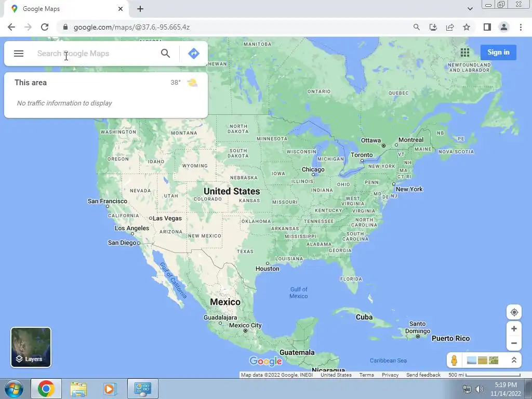Expand the imagery strip with double chevron
This screenshot has height=399, width=532.
pyautogui.click(x=514, y=360)
